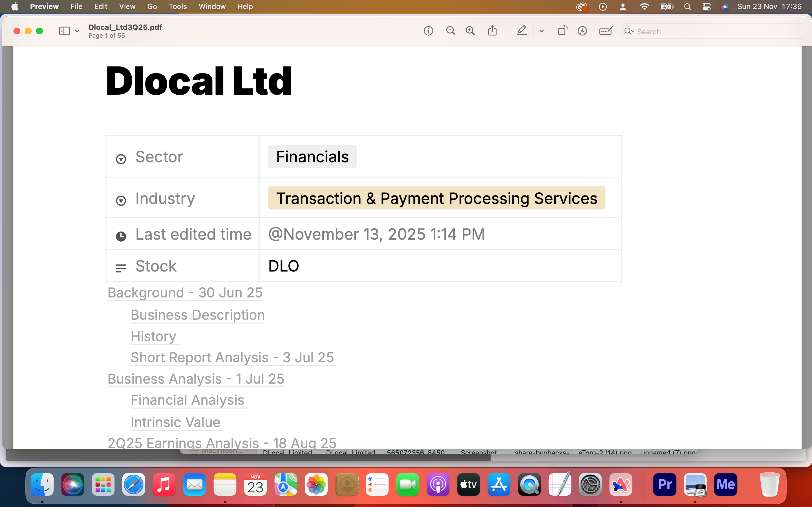Open Short Report Analysis - 3 Jul 25 link
The width and height of the screenshot is (812, 507).
tap(232, 357)
